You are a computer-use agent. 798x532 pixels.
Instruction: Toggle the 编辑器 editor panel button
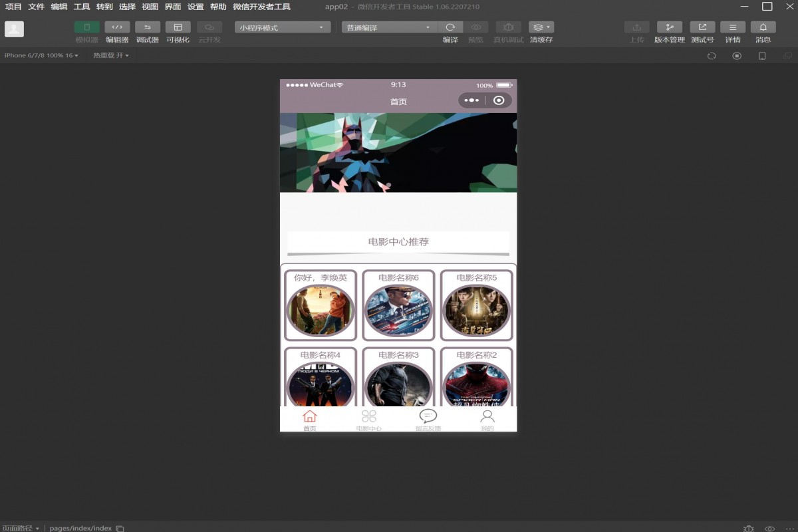117,27
